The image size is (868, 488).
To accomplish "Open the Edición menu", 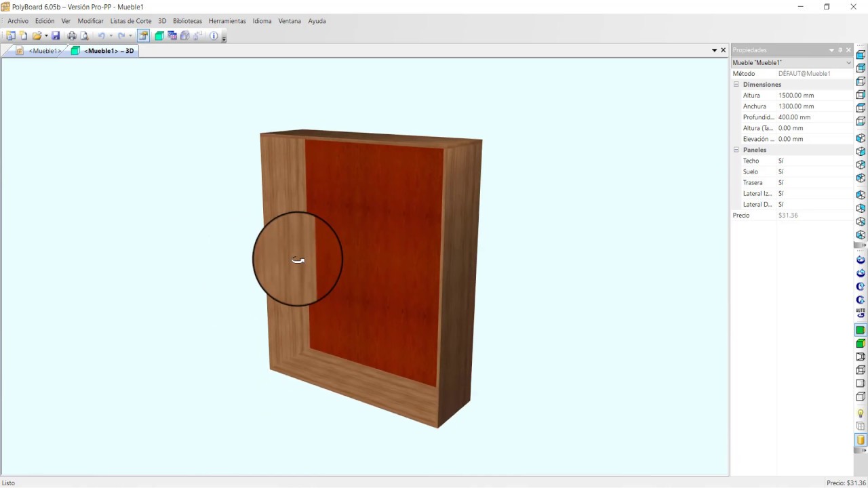I will point(45,21).
